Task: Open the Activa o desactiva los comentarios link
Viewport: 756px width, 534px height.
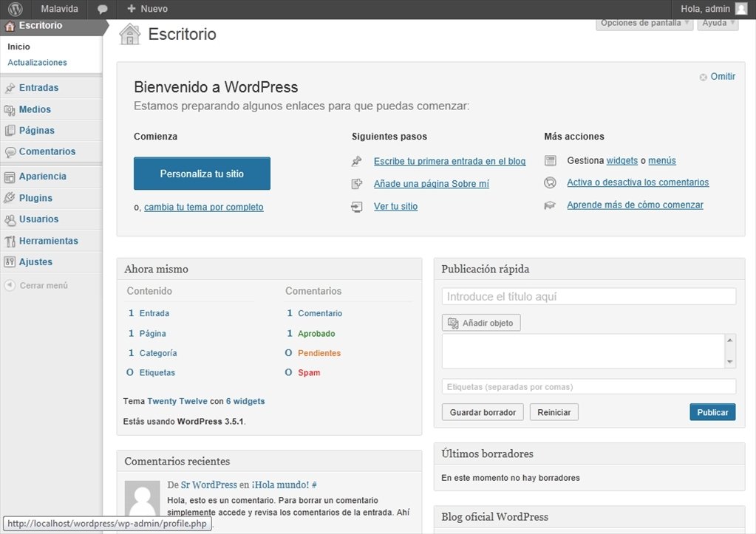Action: coord(638,182)
